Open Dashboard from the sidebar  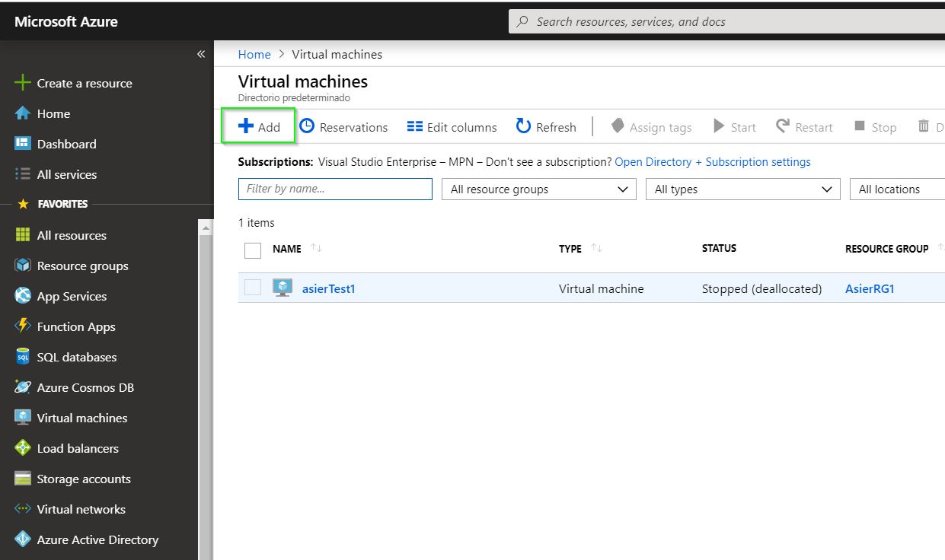pos(56,144)
